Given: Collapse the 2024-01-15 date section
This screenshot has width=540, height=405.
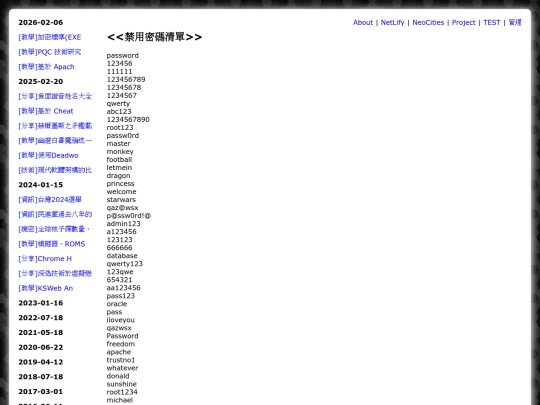Looking at the screenshot, I should [41, 185].
